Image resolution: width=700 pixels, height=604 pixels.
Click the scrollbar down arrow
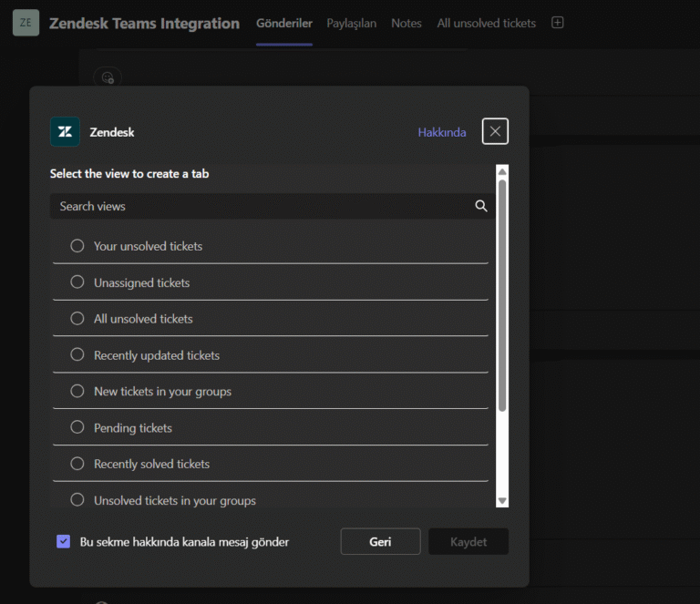point(502,500)
